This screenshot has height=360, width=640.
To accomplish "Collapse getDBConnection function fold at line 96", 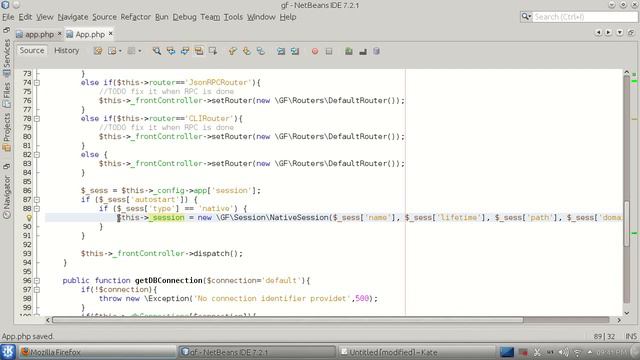I will [x=37, y=281].
